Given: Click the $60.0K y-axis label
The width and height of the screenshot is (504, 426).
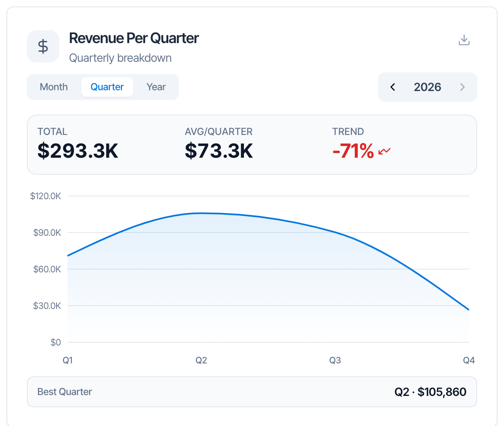Looking at the screenshot, I should pyautogui.click(x=47, y=269).
